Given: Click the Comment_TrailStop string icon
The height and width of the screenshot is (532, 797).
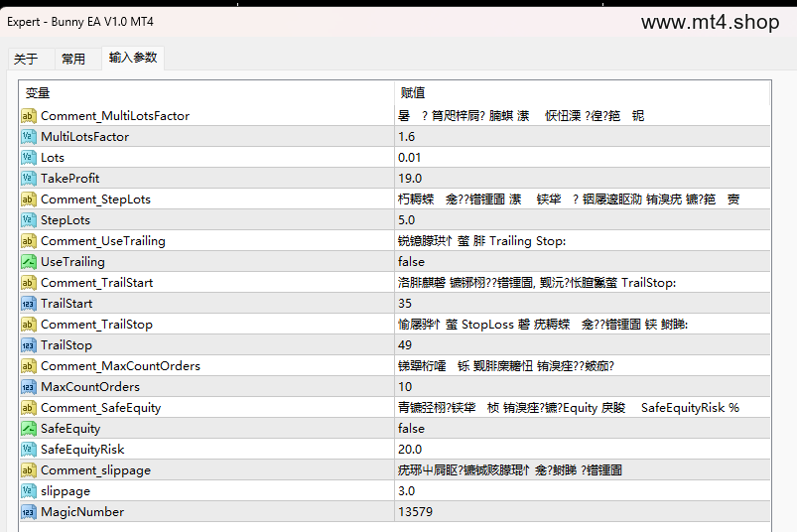Looking at the screenshot, I should [29, 325].
